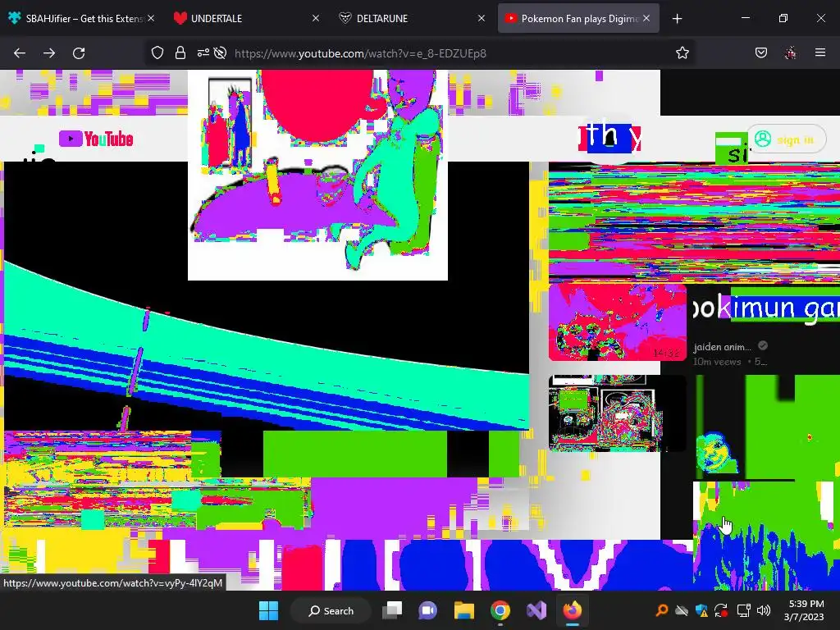Click the Firefox taskbar icon
Viewport: 840px width, 630px height.
pyautogui.click(x=572, y=610)
